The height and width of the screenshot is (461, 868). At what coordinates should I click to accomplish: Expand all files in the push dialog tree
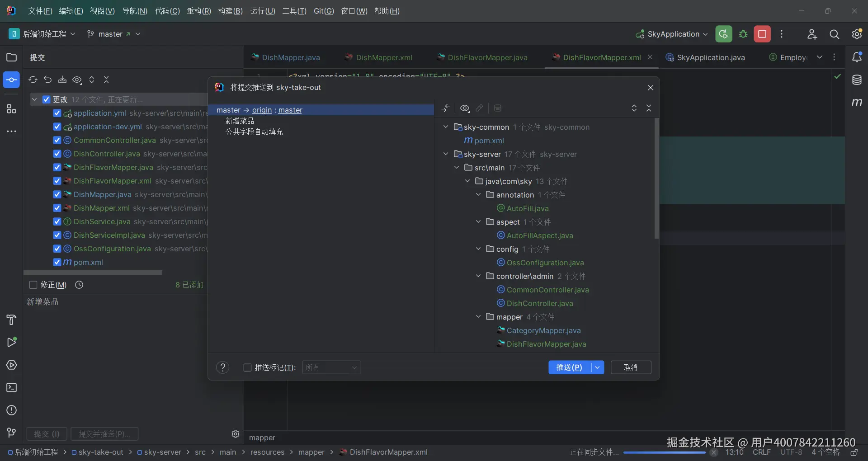click(634, 108)
